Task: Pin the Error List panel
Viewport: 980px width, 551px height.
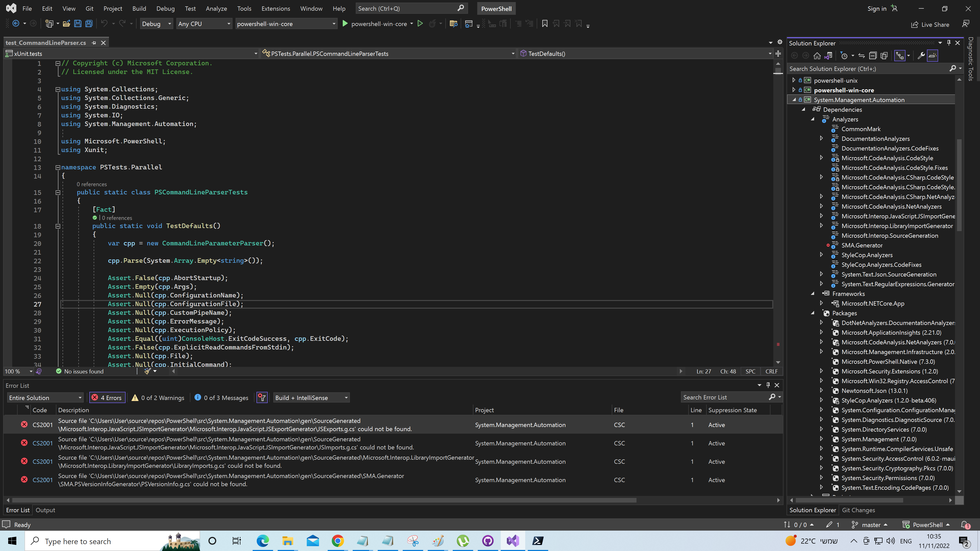Action: 768,385
